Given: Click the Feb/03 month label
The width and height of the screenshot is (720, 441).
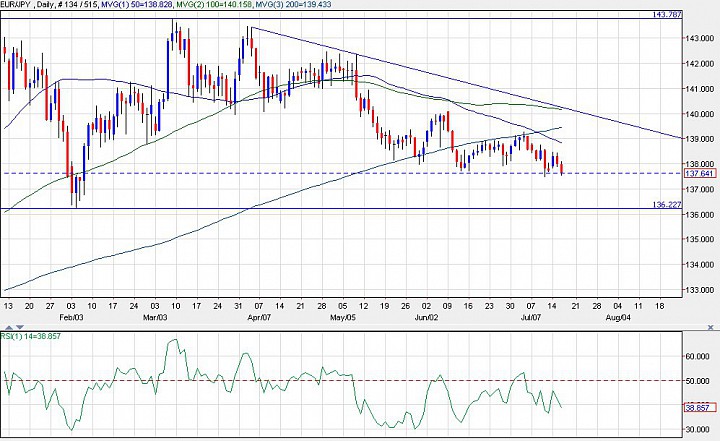Looking at the screenshot, I should (72, 317).
